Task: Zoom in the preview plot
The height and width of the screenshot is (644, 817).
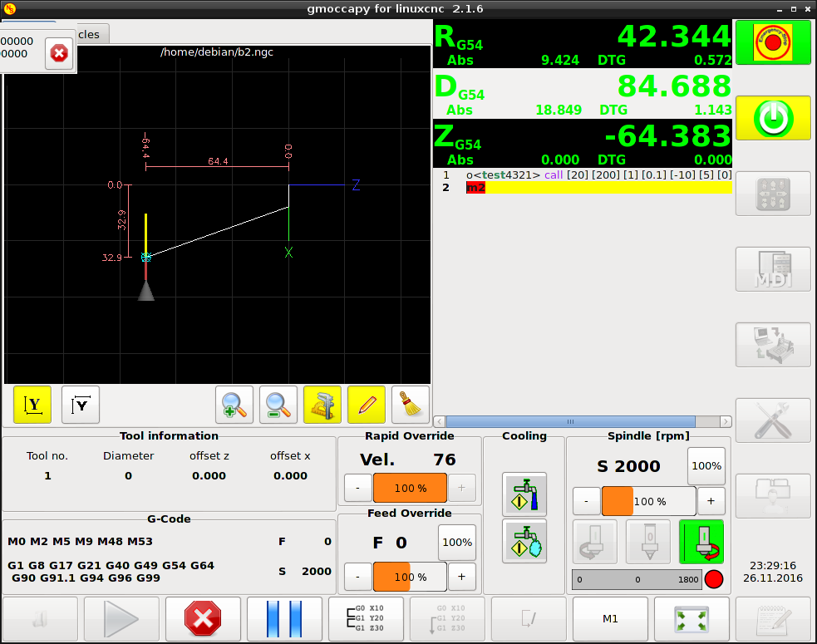Action: pyautogui.click(x=234, y=405)
